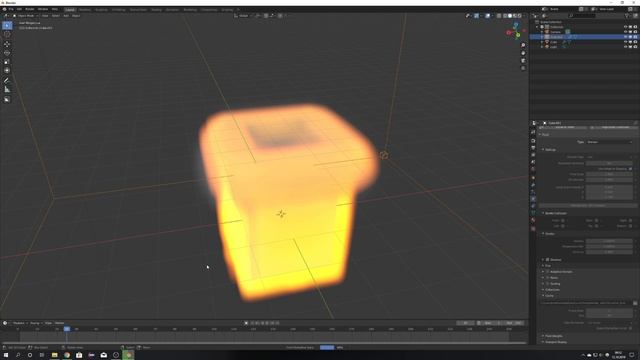Click the timeline horizontal scrollbar

click(x=264, y=343)
